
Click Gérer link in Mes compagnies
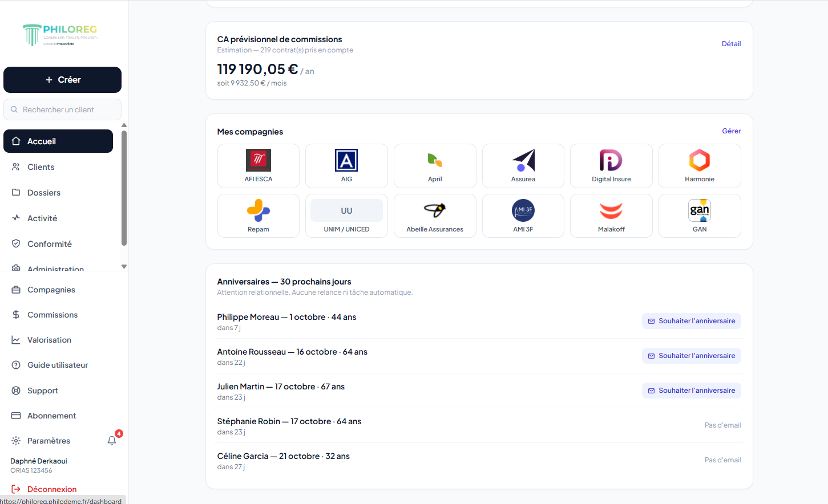pyautogui.click(x=732, y=131)
